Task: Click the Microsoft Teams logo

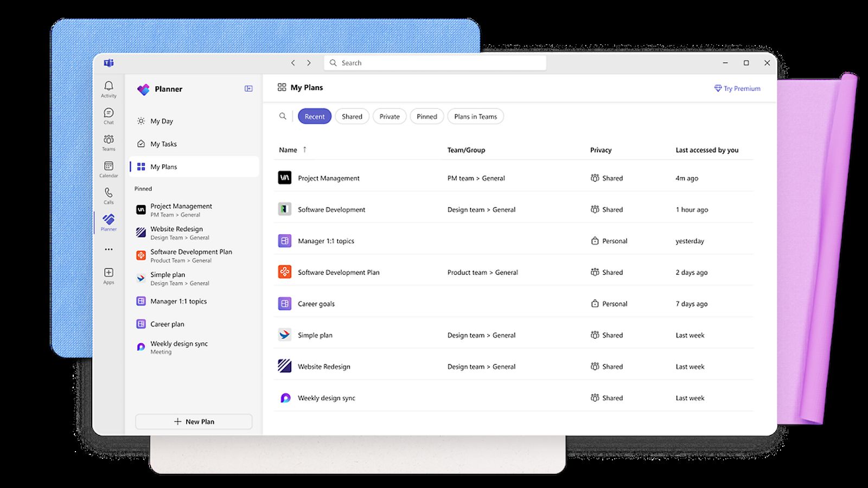Action: 108,63
